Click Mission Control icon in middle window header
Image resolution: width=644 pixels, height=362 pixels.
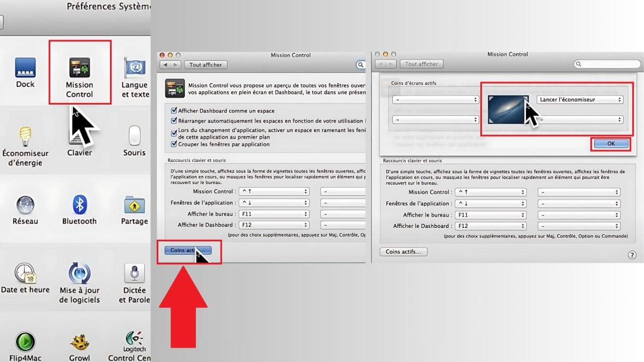point(175,88)
